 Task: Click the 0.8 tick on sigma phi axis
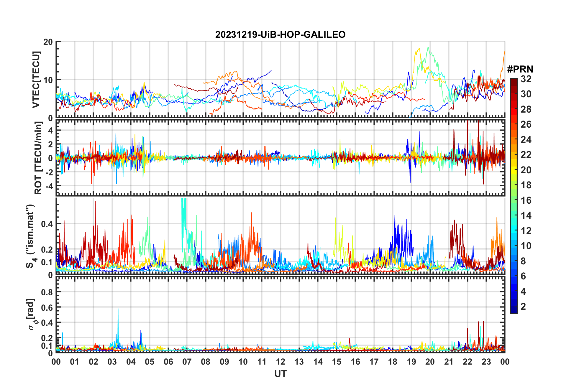(47, 292)
